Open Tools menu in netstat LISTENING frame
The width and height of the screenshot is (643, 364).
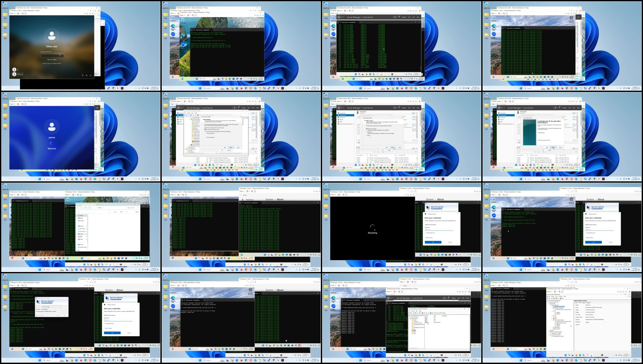(409, 17)
